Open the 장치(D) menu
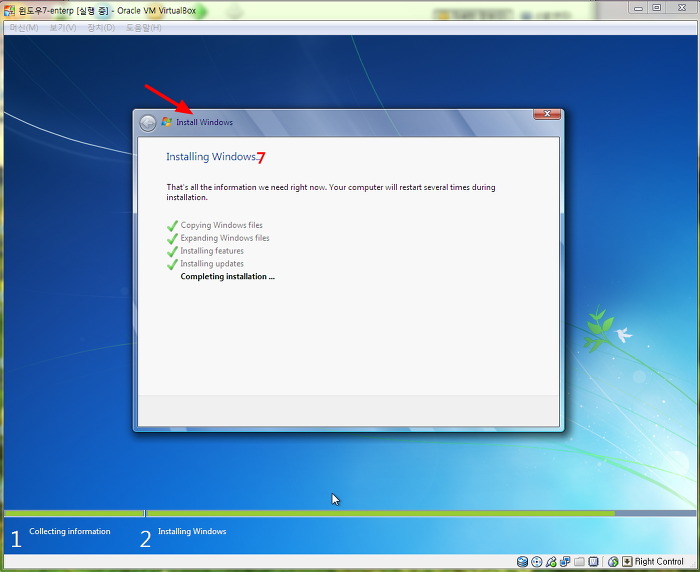Image resolution: width=700 pixels, height=572 pixels. [101, 27]
